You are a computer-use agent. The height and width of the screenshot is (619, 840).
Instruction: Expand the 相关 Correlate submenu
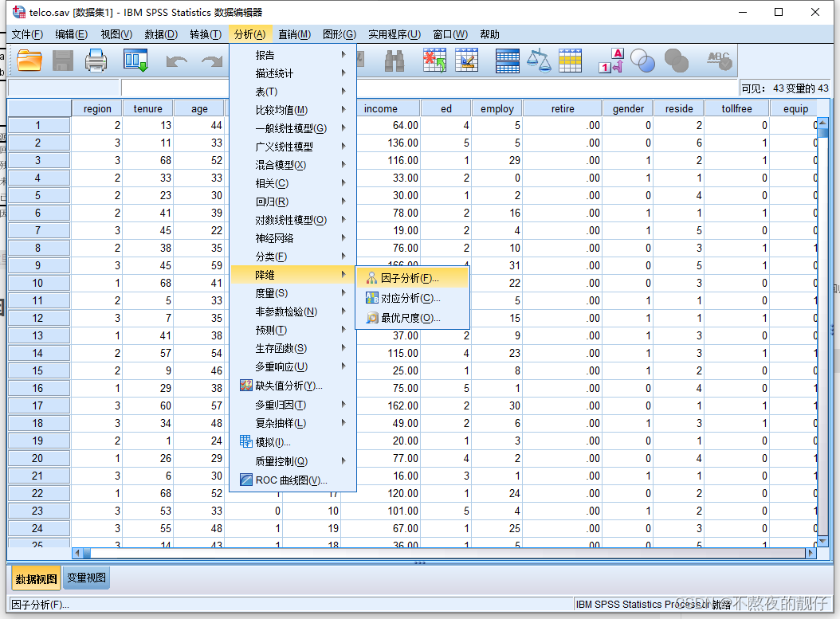pos(292,183)
